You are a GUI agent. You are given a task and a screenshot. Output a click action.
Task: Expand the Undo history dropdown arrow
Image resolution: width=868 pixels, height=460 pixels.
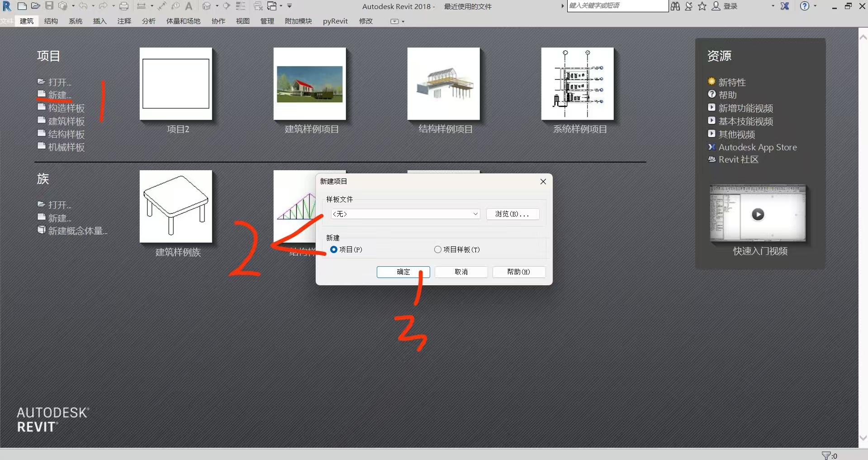coord(93,6)
